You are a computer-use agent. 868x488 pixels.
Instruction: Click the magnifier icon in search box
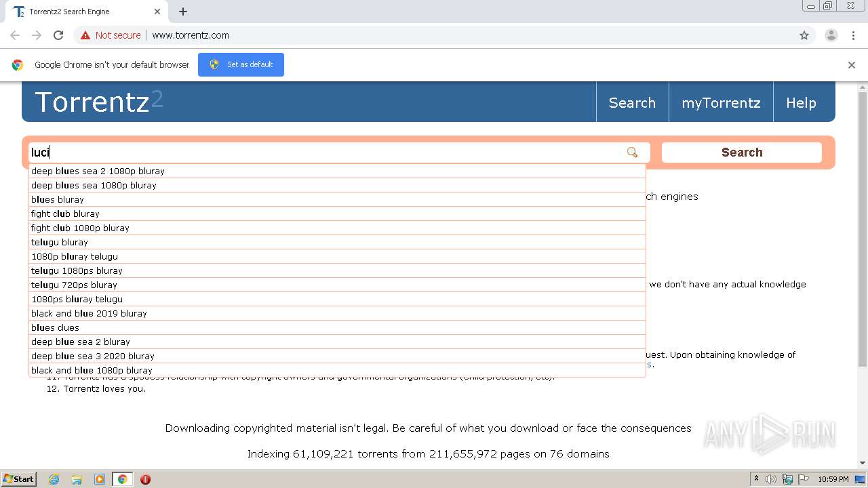coord(632,152)
